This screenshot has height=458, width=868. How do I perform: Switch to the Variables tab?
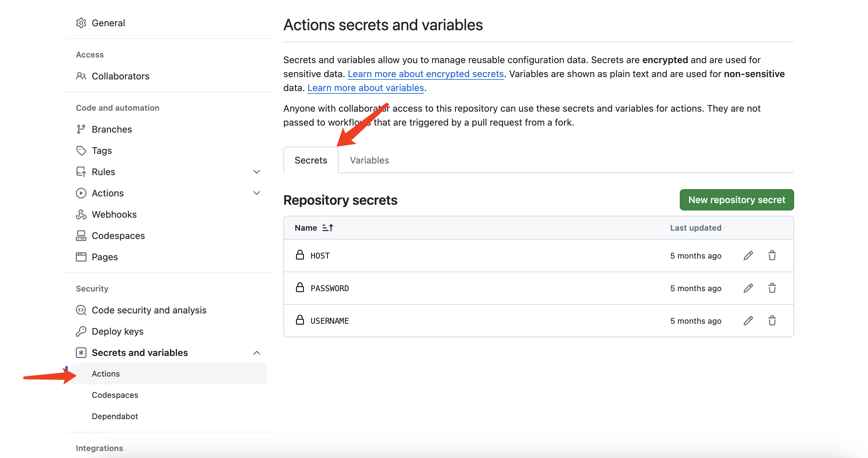(369, 160)
